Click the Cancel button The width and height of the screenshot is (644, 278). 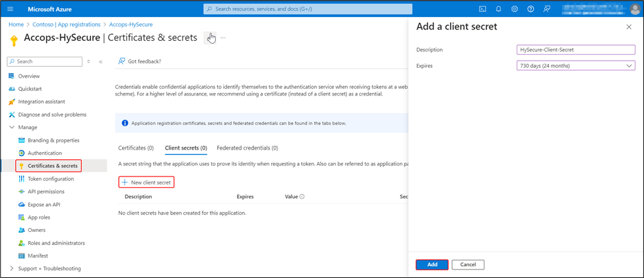[468, 264]
